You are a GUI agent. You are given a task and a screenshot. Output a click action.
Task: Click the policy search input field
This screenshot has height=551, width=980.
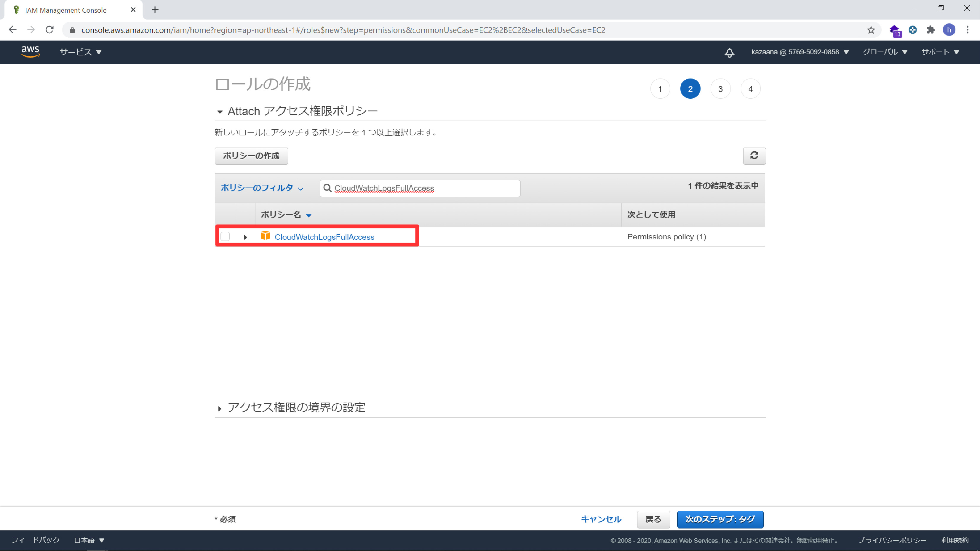tap(420, 188)
